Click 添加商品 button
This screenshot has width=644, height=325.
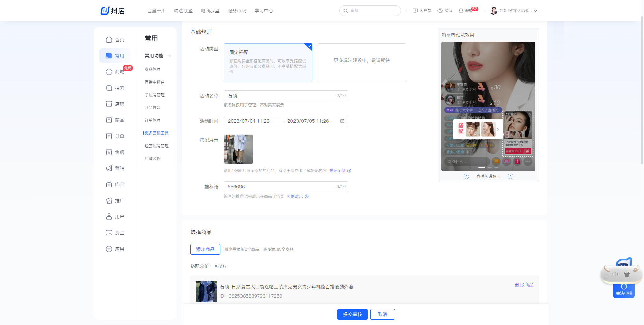point(205,249)
